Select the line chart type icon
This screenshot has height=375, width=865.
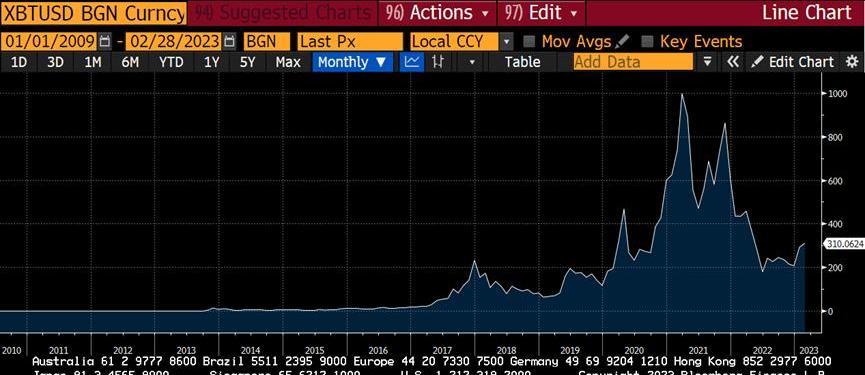click(411, 62)
